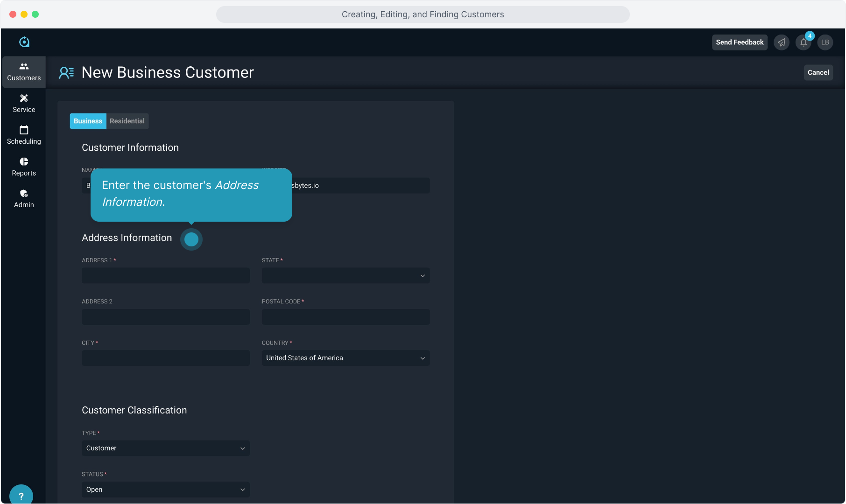
Task: Open the Scheduling calendar section
Action: pos(24,135)
